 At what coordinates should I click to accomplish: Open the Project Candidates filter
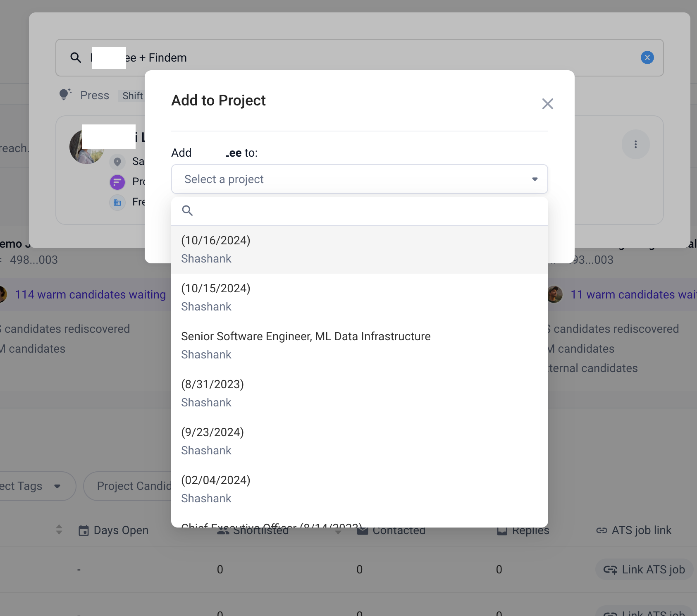(128, 486)
